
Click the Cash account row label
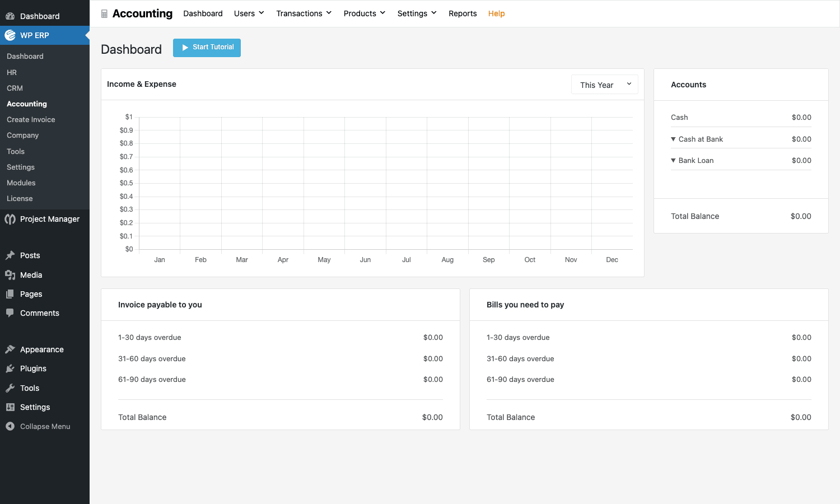coord(679,117)
